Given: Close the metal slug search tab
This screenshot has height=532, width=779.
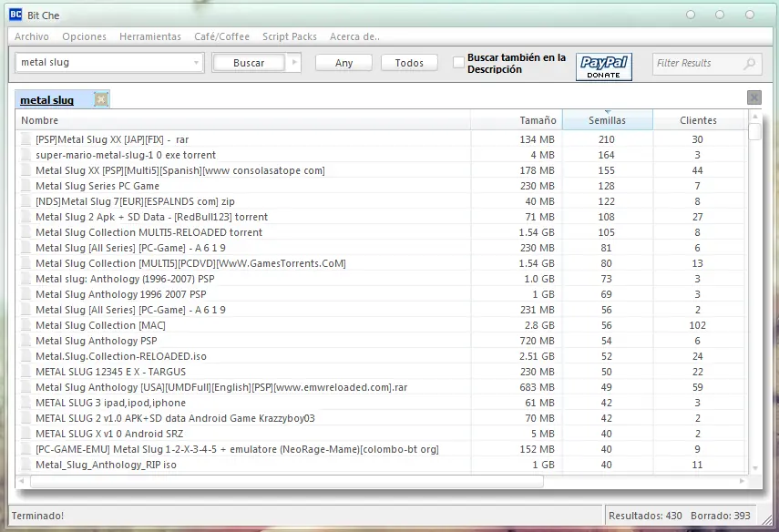Looking at the screenshot, I should [101, 99].
